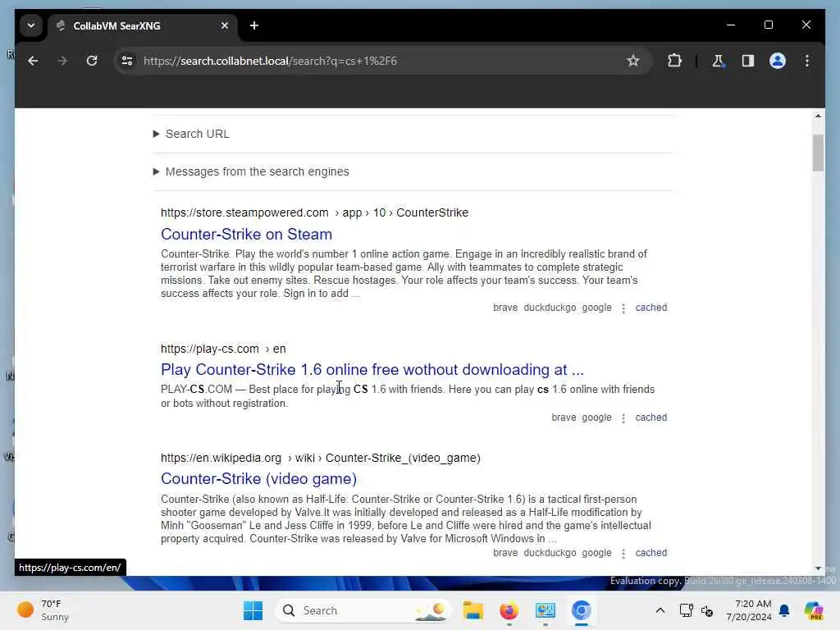Open the notifications bell icon
The image size is (840, 630).
click(784, 610)
